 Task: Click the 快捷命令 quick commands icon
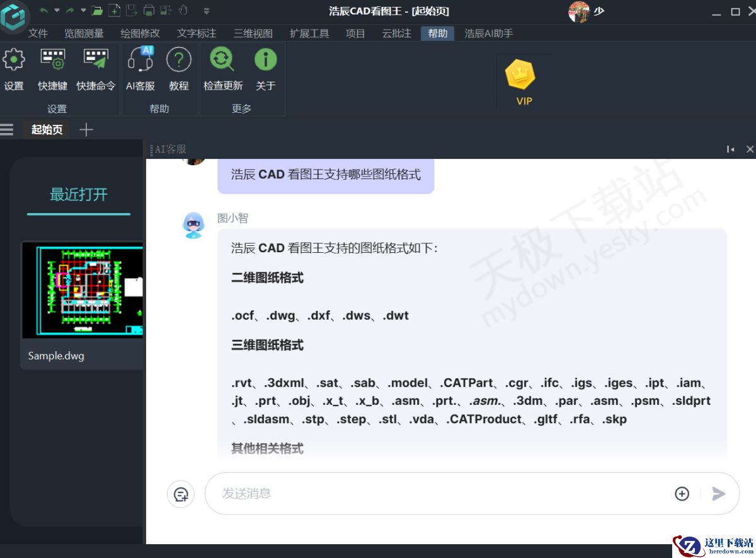click(x=95, y=60)
